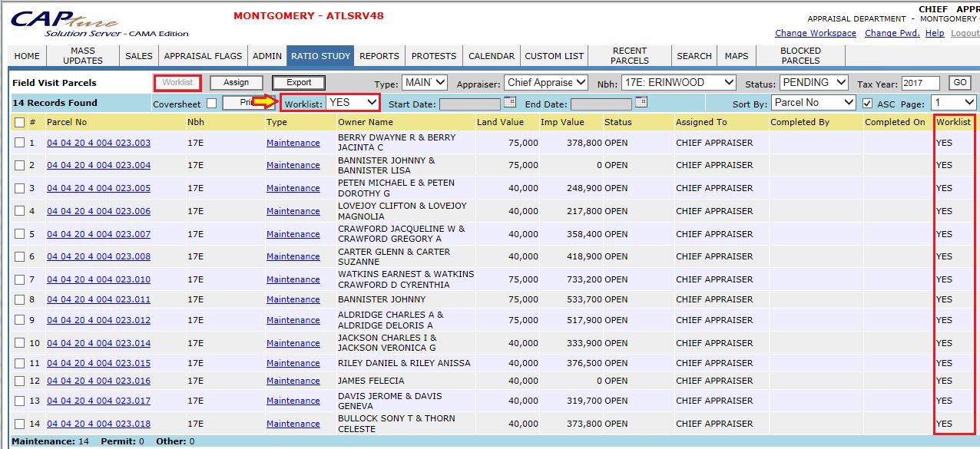Toggle the Coversheet checkbox
Image resolution: width=980 pixels, height=449 pixels.
[211, 104]
